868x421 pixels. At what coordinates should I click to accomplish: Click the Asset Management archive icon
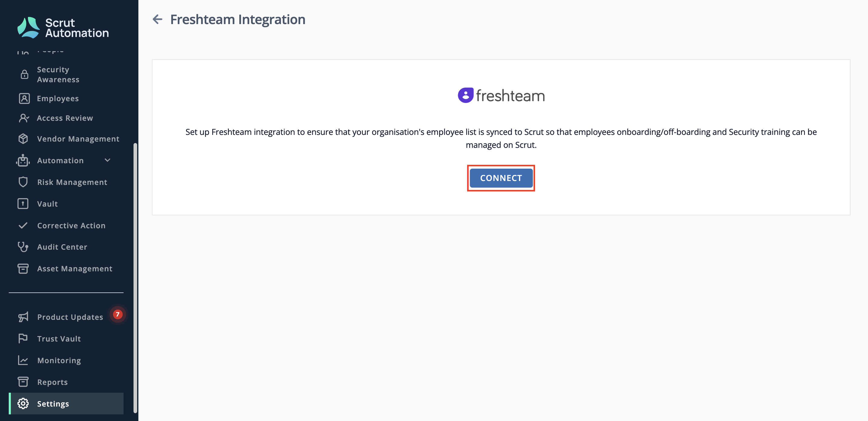click(x=23, y=268)
